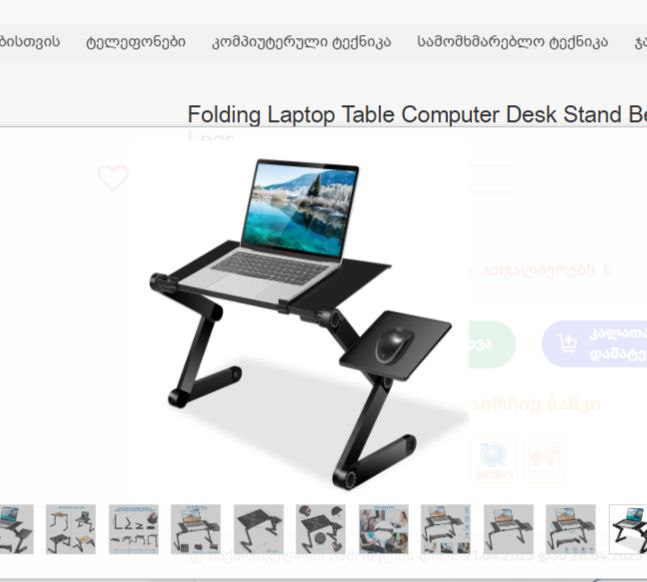The width and height of the screenshot is (647, 582).
Task: Select thumbnail showing four folding positions
Action: (71, 529)
